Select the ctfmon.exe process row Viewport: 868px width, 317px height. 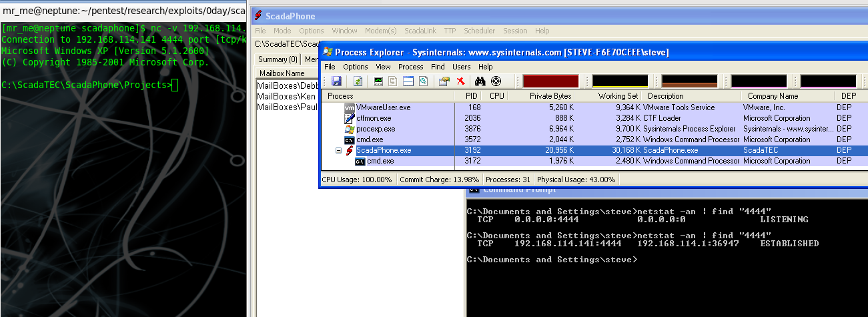coord(595,118)
